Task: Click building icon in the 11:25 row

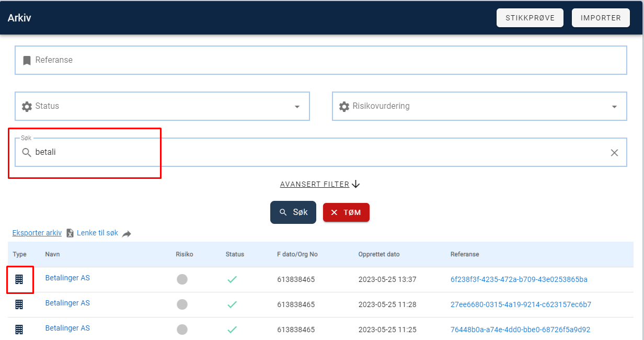Action: coord(19,330)
